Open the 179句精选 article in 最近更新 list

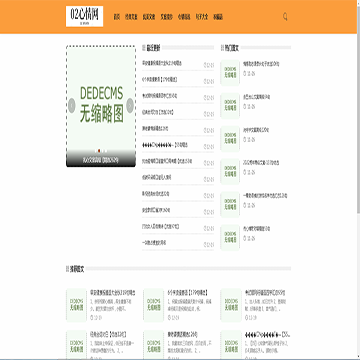click(x=159, y=79)
